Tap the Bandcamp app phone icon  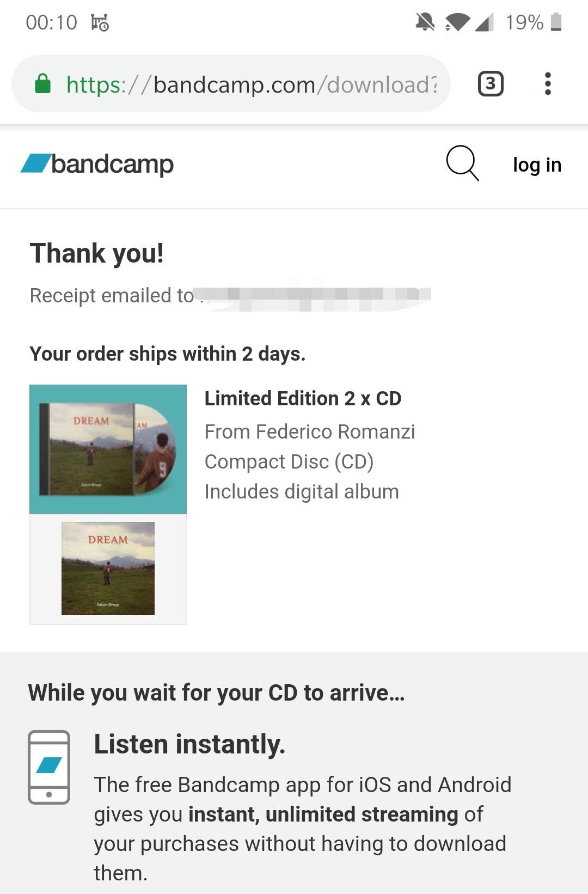point(49,767)
